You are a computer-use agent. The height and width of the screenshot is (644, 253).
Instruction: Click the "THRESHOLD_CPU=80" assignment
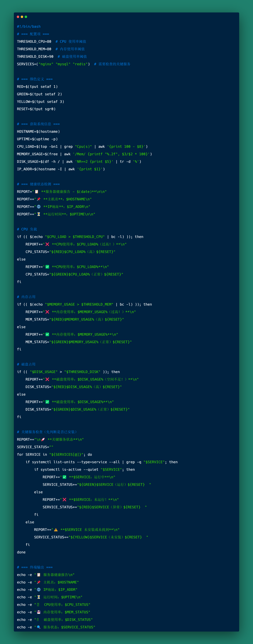coord(34,42)
